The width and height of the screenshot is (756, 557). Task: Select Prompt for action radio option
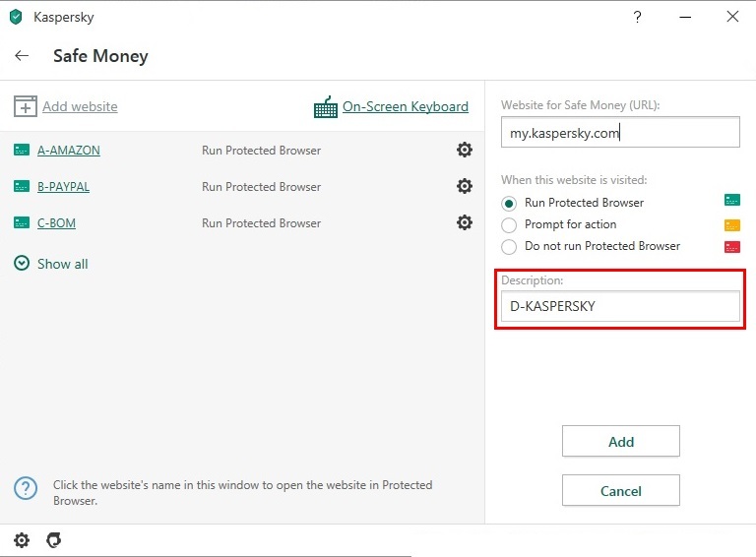click(509, 224)
